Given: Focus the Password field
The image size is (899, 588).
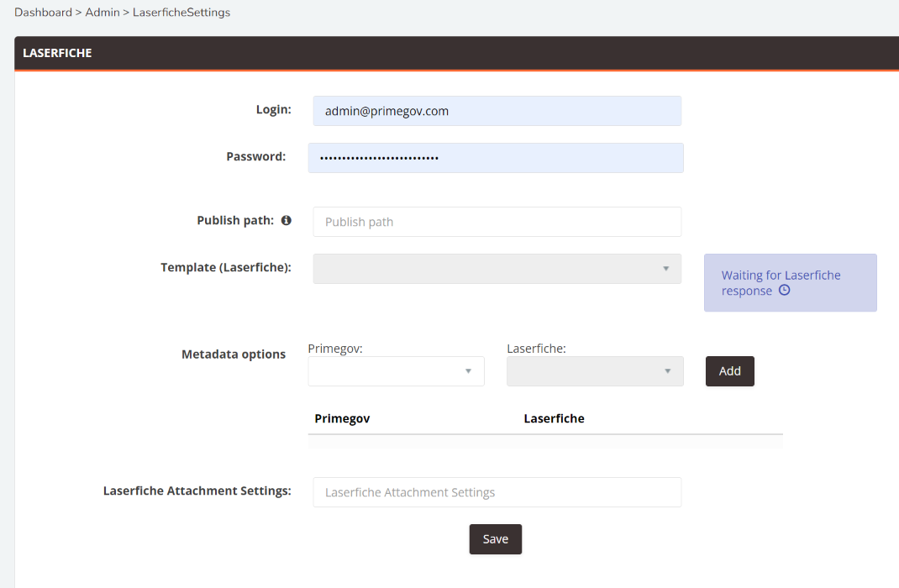Looking at the screenshot, I should coord(496,158).
